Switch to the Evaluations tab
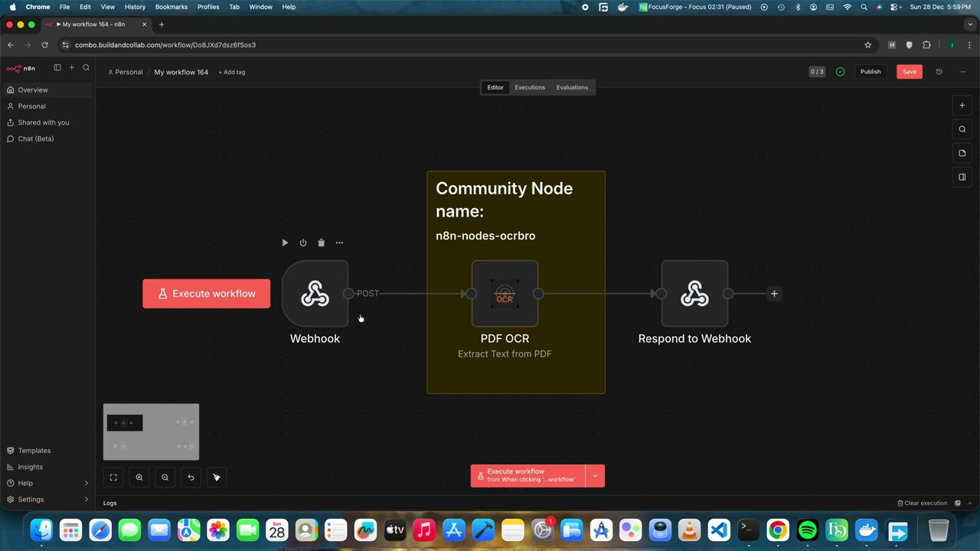 click(x=572, y=87)
